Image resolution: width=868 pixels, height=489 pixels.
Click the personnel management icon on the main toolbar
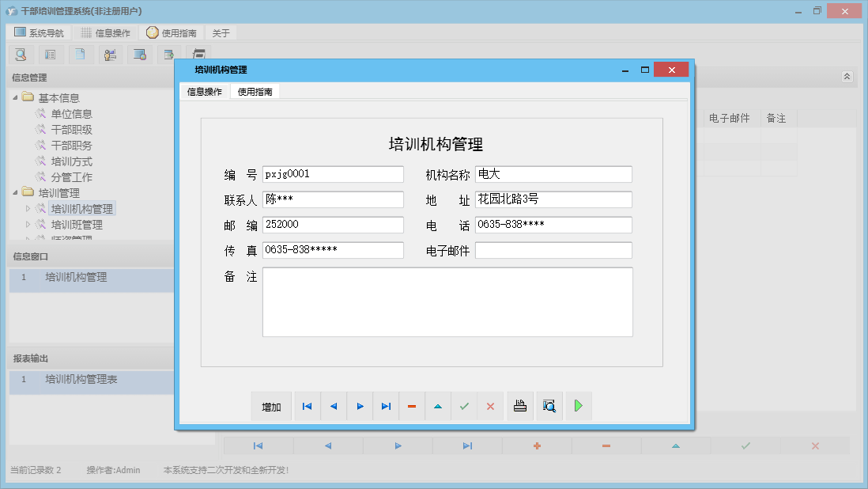coord(110,55)
